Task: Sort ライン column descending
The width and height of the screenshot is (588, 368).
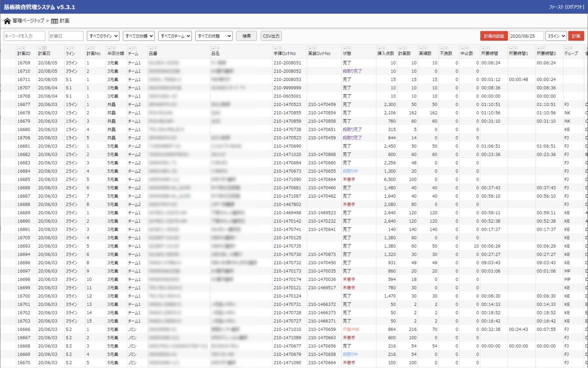Action: point(72,49)
